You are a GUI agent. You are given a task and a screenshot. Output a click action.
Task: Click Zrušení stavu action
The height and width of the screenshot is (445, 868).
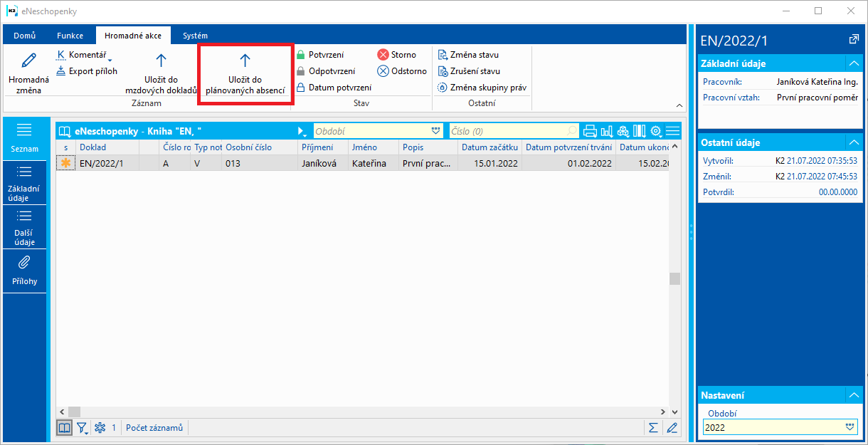(x=469, y=71)
